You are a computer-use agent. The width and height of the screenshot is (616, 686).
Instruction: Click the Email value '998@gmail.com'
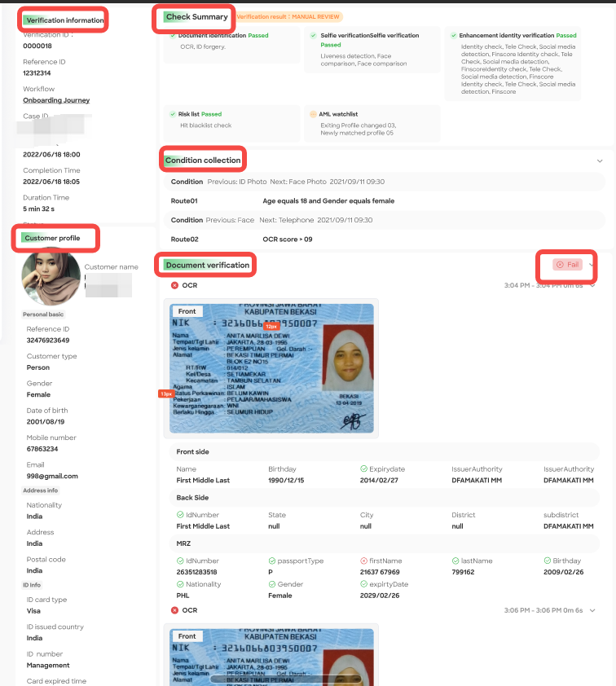click(x=52, y=476)
